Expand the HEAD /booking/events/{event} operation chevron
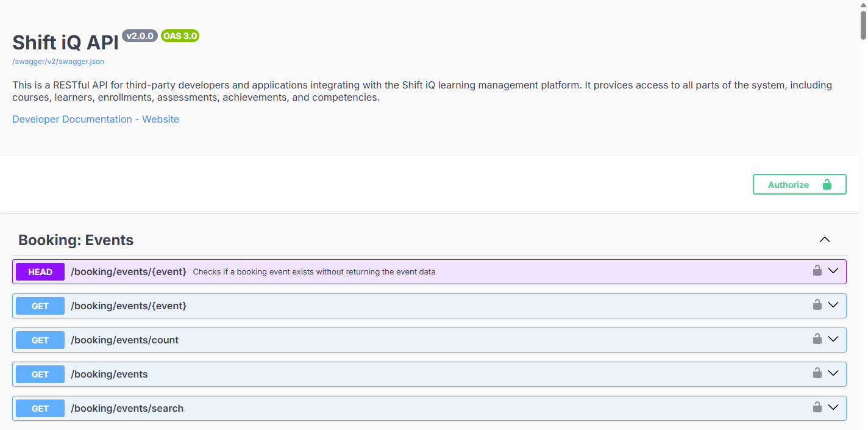This screenshot has height=430, width=868. pos(833,270)
